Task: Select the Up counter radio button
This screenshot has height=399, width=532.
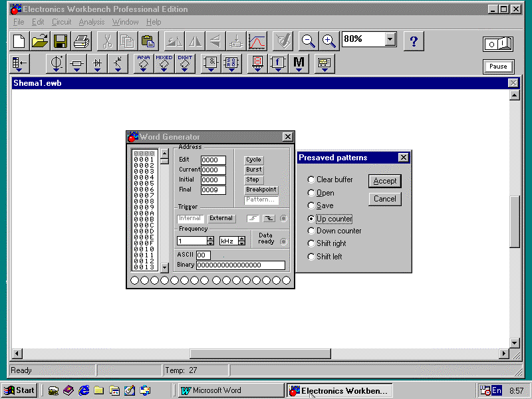Action: coord(311,219)
